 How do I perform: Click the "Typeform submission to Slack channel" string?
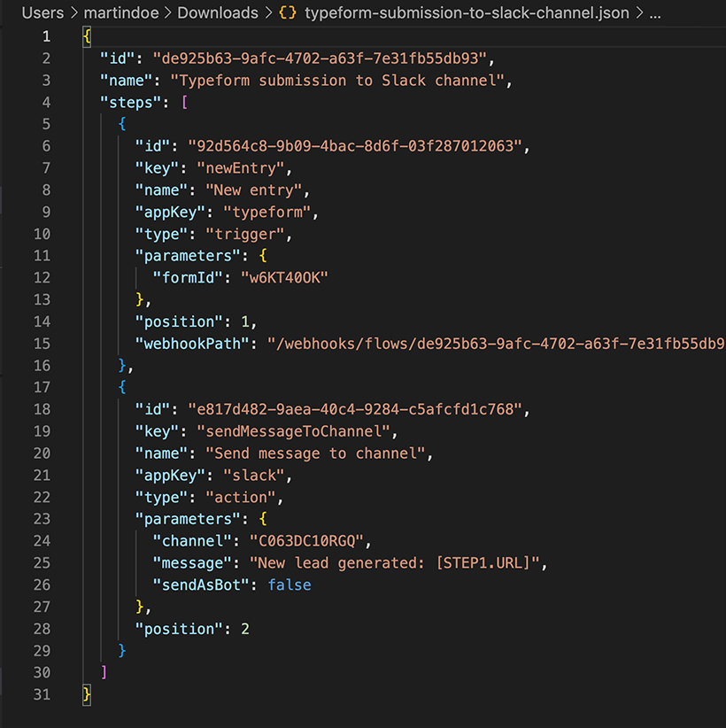pyautogui.click(x=337, y=81)
